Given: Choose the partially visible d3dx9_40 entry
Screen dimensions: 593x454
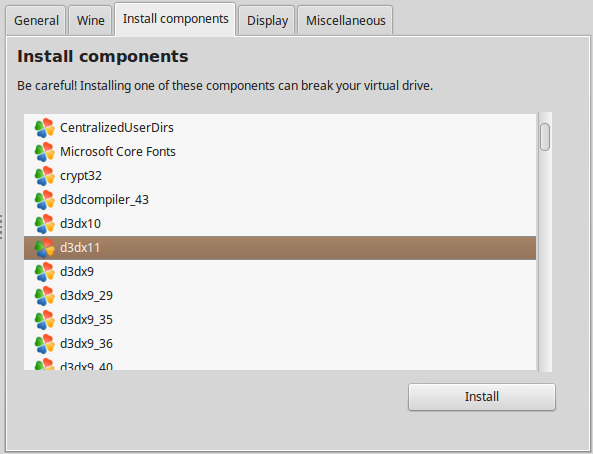Looking at the screenshot, I should 280,363.
